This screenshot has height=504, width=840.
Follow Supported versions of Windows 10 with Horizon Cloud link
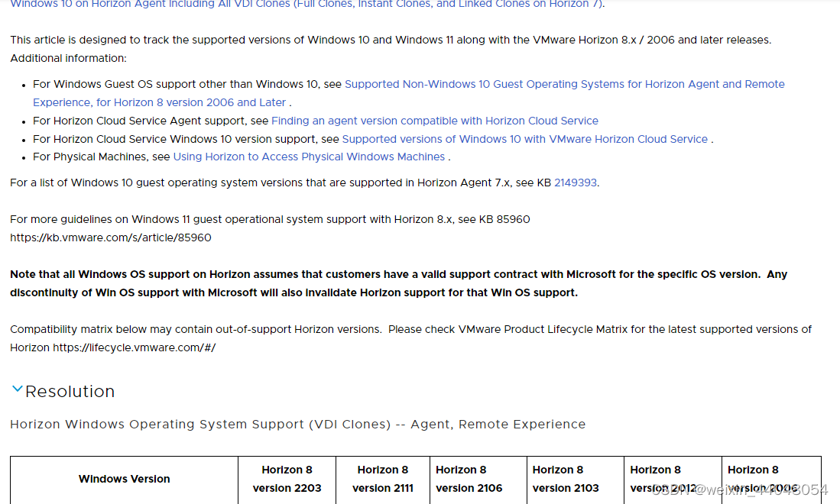(x=525, y=139)
